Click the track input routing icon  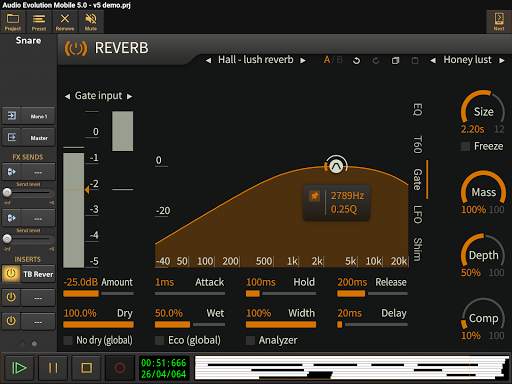click(12, 116)
